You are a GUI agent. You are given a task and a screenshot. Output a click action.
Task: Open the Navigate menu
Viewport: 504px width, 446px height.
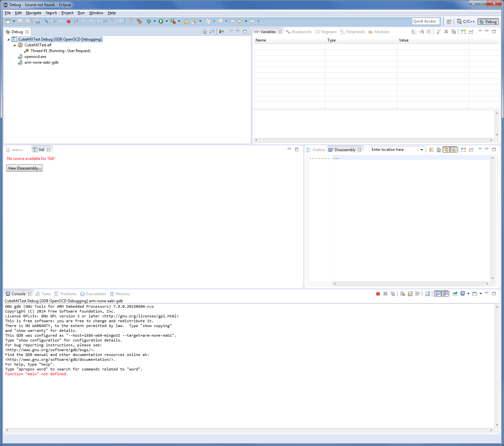[x=33, y=13]
